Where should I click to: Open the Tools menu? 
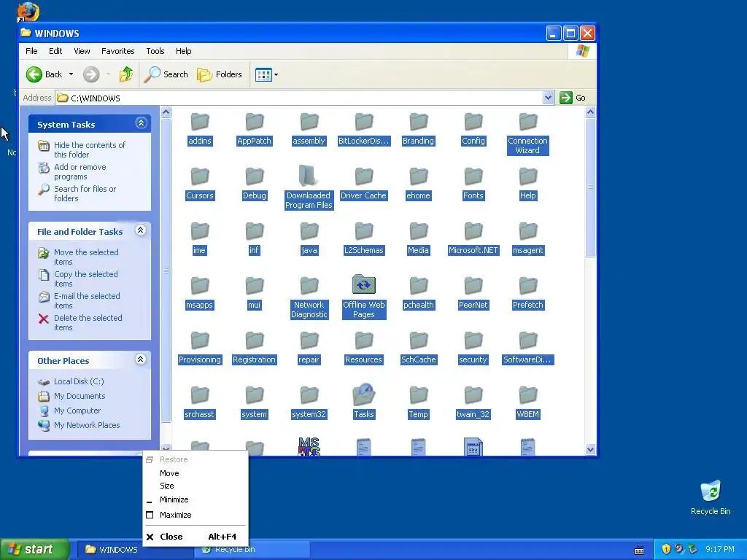tap(155, 51)
